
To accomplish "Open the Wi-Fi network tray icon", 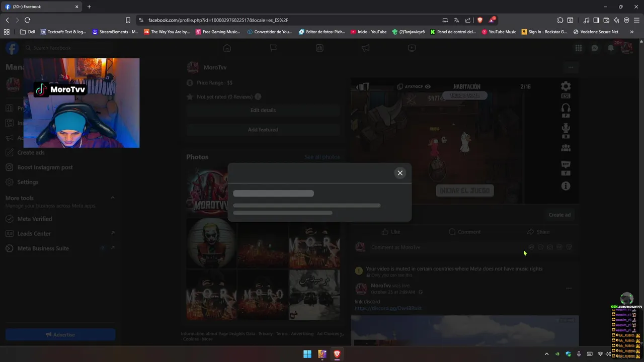I will pyautogui.click(x=600, y=354).
